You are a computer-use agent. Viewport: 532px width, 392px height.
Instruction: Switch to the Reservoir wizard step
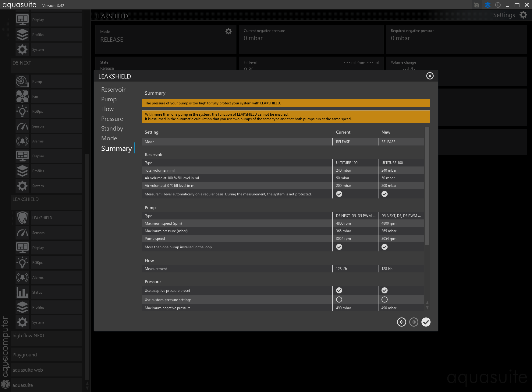click(113, 89)
